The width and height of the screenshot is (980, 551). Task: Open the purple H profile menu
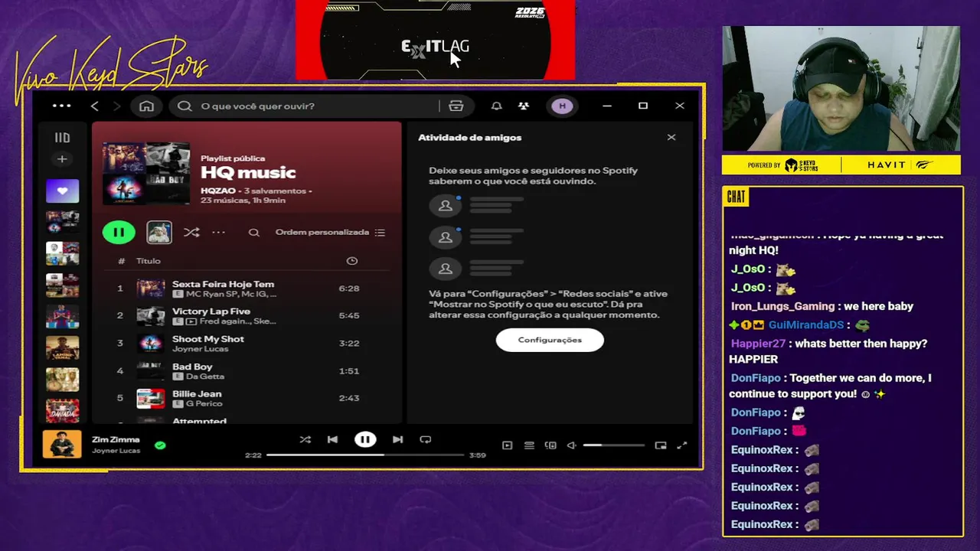point(563,106)
